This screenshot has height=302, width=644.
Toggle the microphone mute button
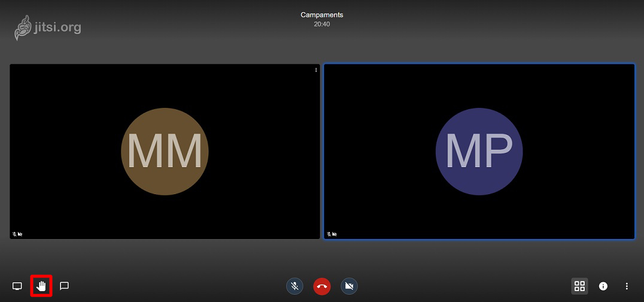click(x=294, y=286)
